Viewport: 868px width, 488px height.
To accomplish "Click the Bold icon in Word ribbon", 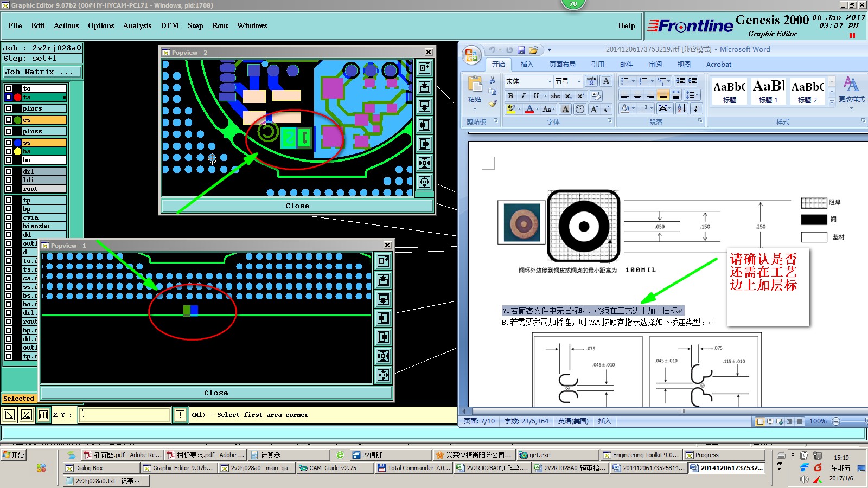I will [x=510, y=96].
